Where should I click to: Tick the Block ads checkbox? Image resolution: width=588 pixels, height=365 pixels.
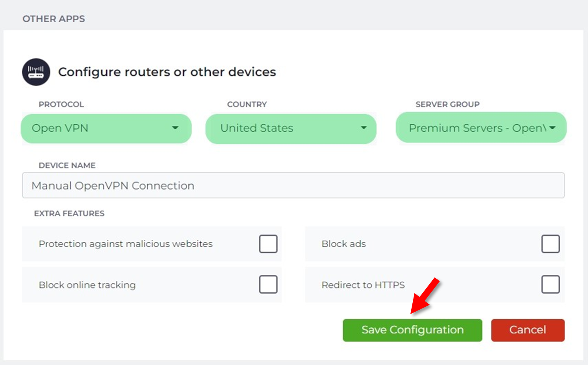(550, 244)
